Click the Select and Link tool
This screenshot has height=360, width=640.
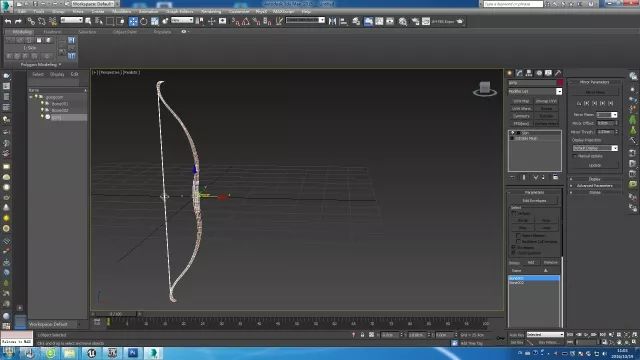pos(31,21)
